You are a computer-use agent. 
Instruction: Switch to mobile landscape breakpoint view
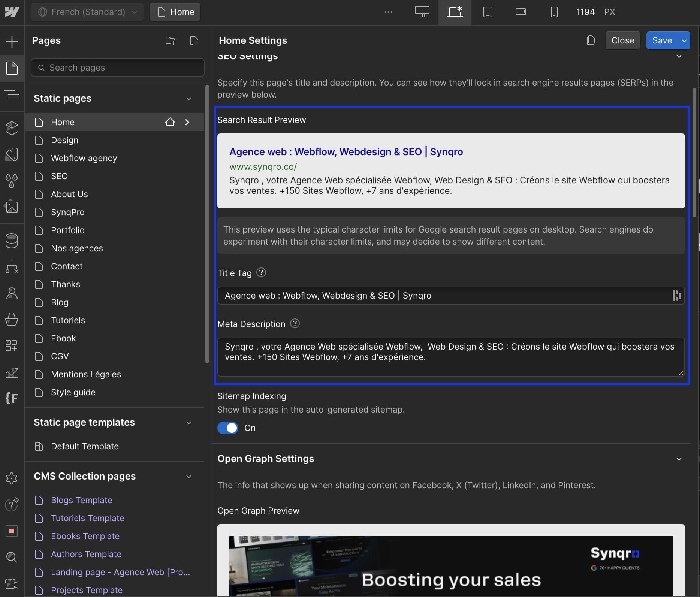click(521, 12)
